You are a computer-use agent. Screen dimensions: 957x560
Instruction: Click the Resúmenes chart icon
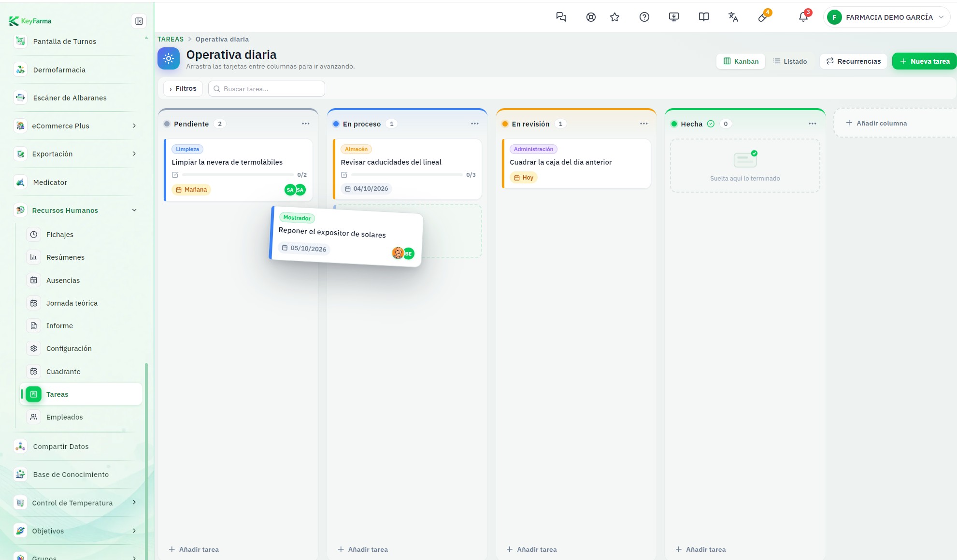tap(34, 257)
